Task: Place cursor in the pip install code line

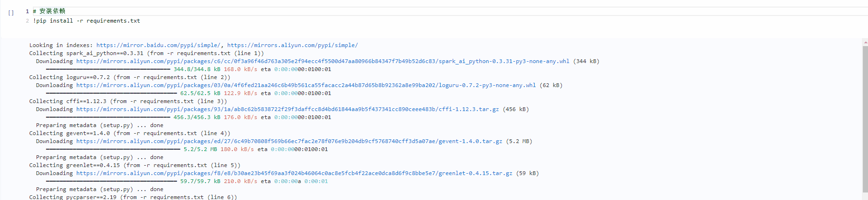Action: pos(87,21)
